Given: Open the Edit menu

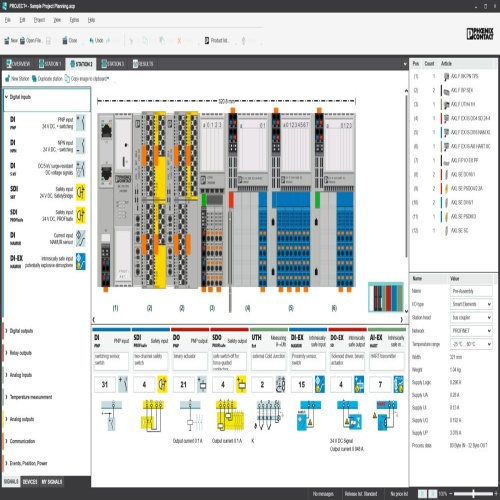Looking at the screenshot, I should [22, 20].
